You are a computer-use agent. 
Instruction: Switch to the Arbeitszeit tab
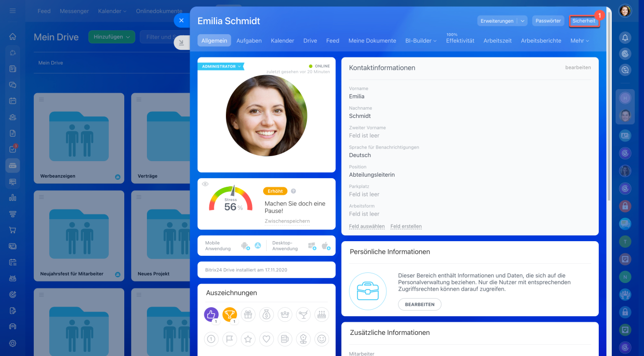point(498,41)
